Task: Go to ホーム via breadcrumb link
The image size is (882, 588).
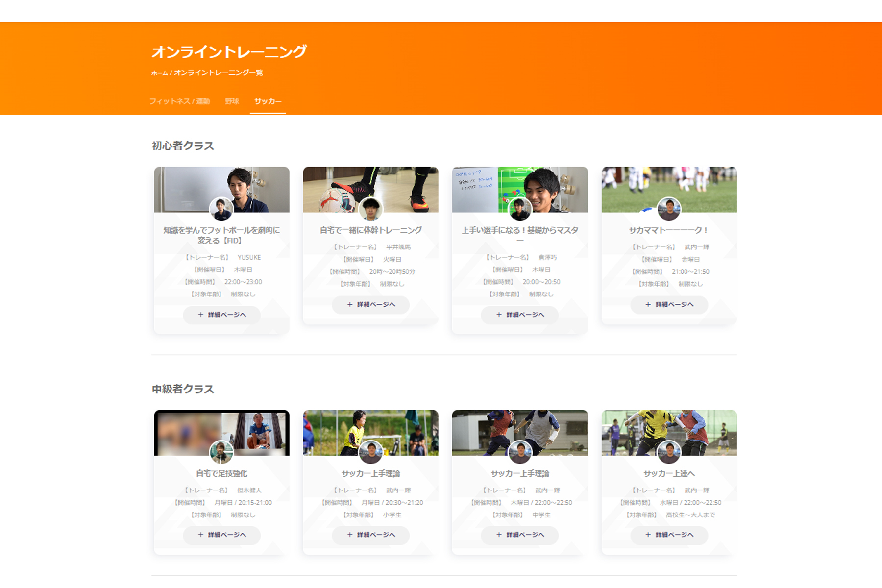Action: [x=159, y=73]
